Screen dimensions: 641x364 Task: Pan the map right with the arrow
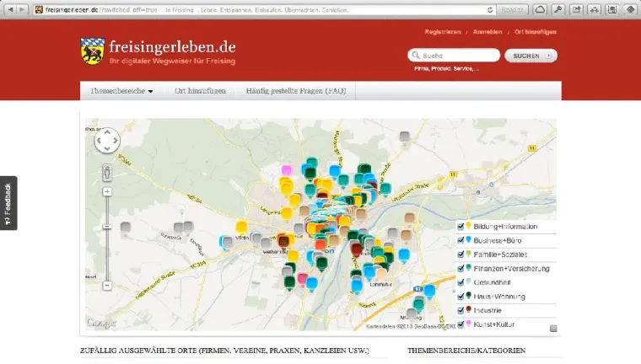pos(116,141)
